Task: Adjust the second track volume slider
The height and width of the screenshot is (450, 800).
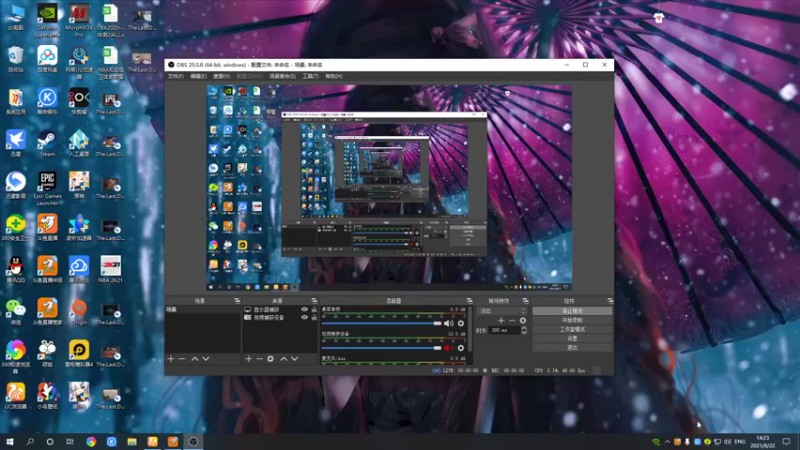Action: pyautogui.click(x=382, y=348)
